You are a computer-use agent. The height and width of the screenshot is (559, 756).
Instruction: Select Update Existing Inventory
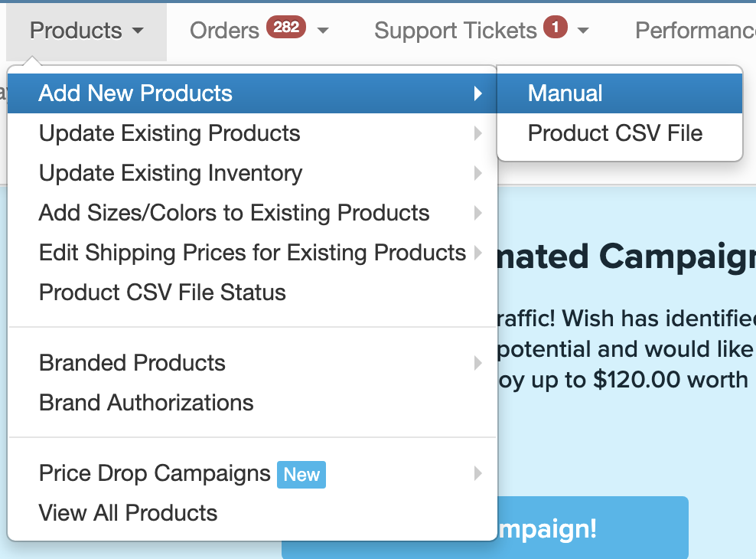pyautogui.click(x=171, y=173)
